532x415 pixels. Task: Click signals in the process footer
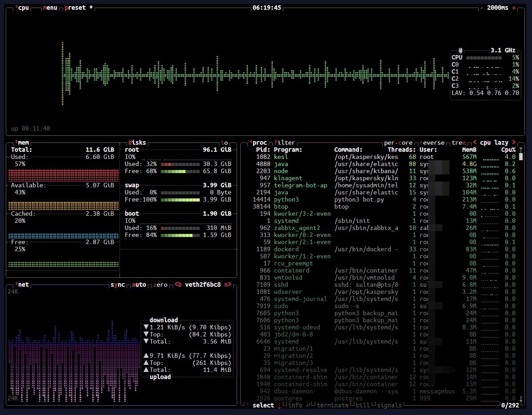coord(389,405)
